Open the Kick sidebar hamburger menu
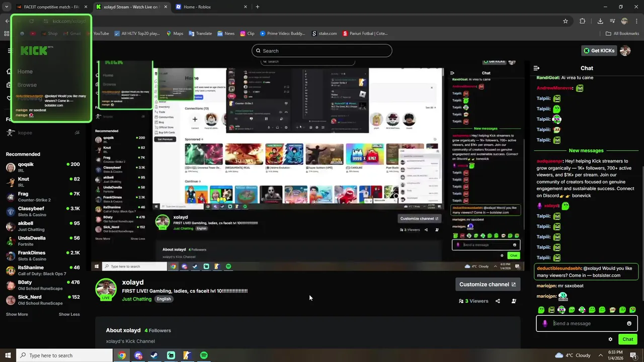 pyautogui.click(x=9, y=51)
